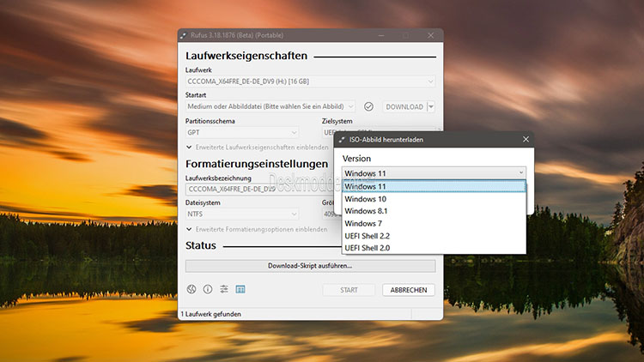
Task: Open the settings sliders icon
Action: click(224, 289)
